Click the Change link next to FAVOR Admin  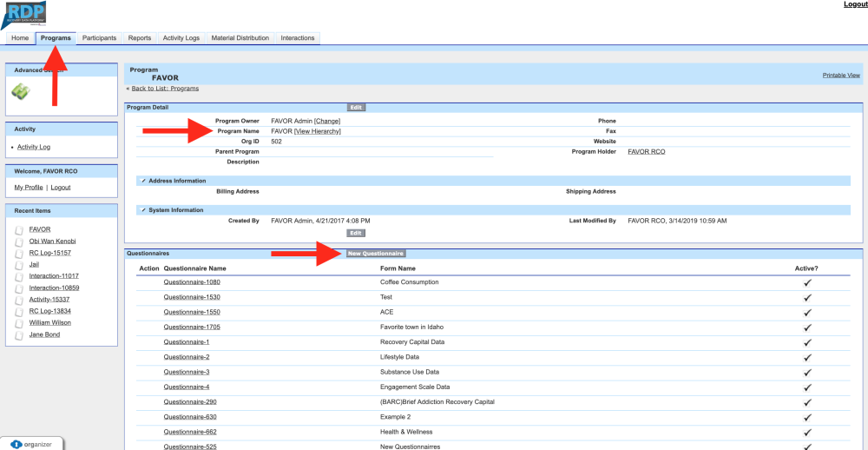click(x=327, y=121)
